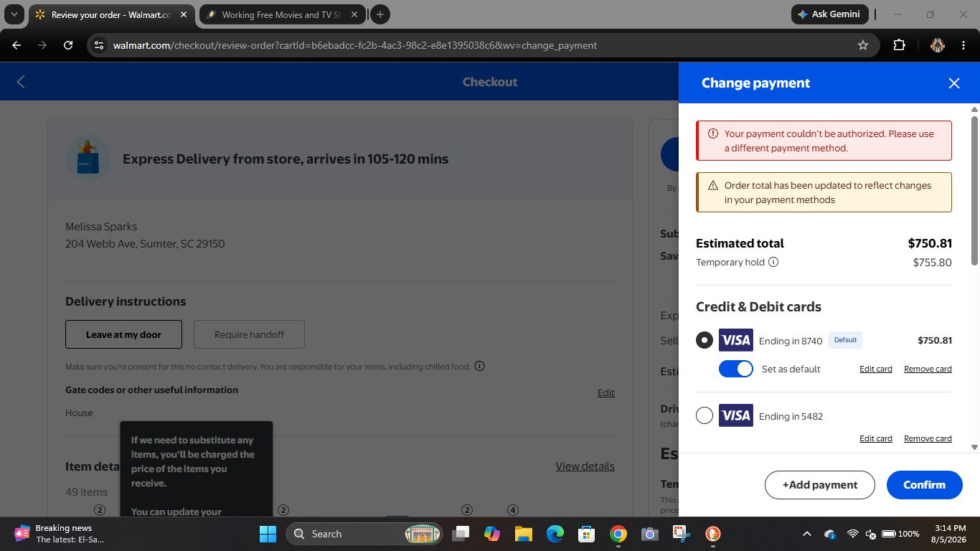Click Edit card for the card ending 8740
Image resolution: width=980 pixels, height=551 pixels.
pos(876,369)
